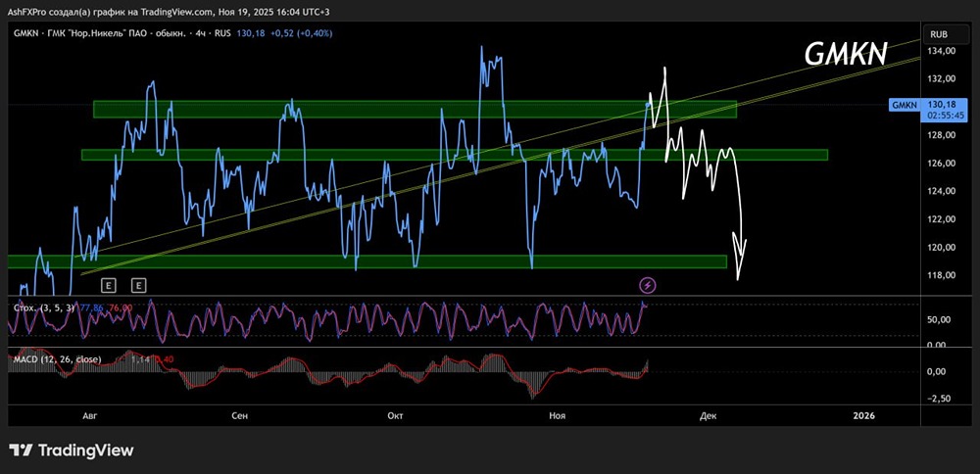
Task: Click the blue 77,86 stochastic value
Action: (x=92, y=308)
